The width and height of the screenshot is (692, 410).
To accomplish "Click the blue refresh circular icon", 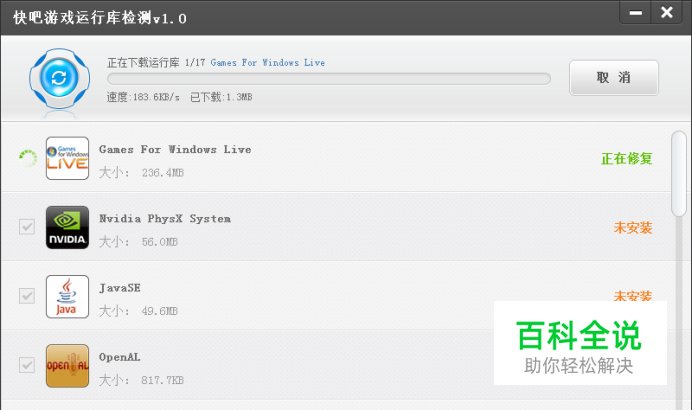I will pyautogui.click(x=60, y=78).
